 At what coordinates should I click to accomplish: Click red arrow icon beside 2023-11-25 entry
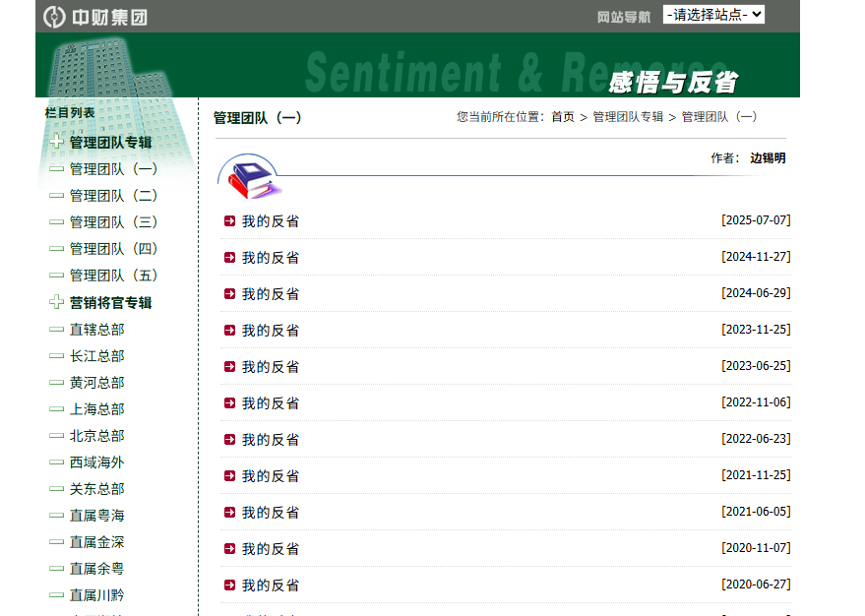click(x=229, y=331)
